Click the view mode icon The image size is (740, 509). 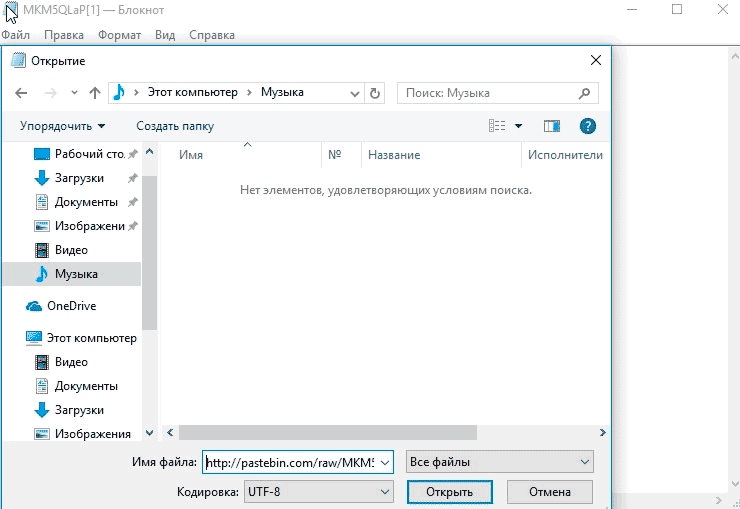tap(497, 126)
